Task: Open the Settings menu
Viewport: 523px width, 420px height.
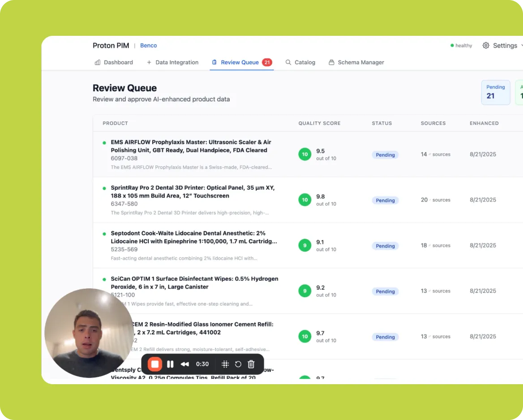Action: point(502,45)
